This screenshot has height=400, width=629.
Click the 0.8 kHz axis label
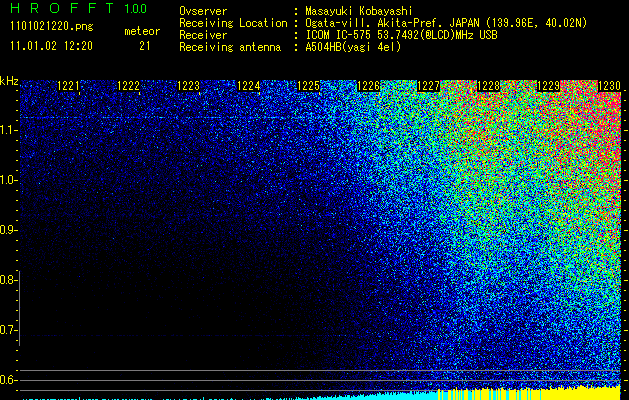click(8, 280)
